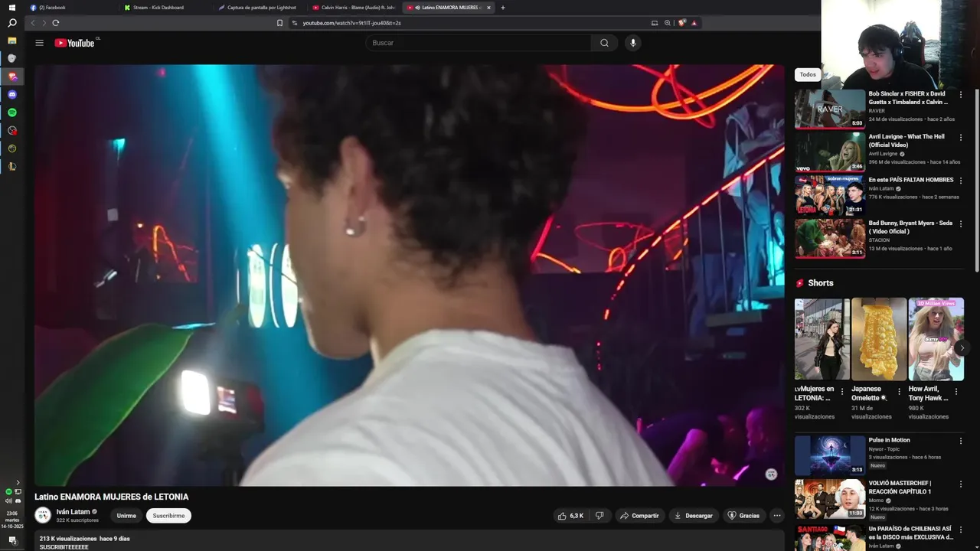Open options for En este PAÍS FALTAN HOMBRES
The width and height of the screenshot is (980, 551).
961,181
